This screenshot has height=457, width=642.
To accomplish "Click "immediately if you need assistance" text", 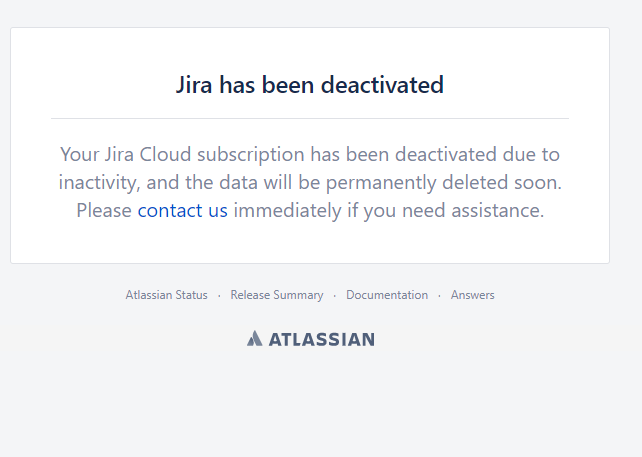I will tap(389, 211).
